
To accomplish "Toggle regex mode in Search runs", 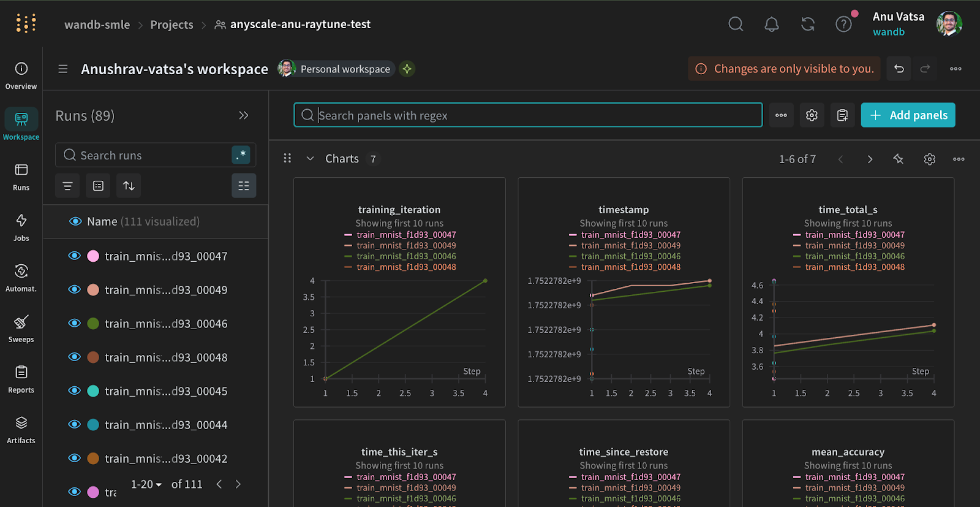I will [241, 155].
